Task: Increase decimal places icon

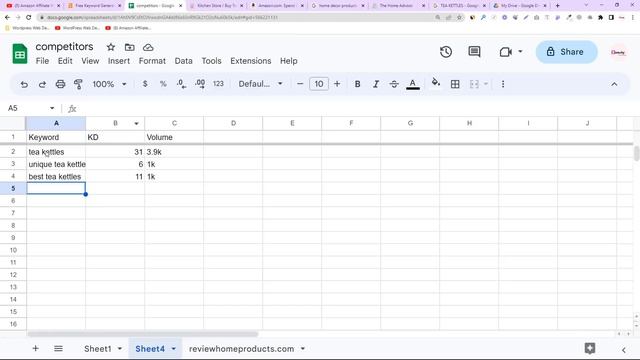Action: (x=200, y=84)
